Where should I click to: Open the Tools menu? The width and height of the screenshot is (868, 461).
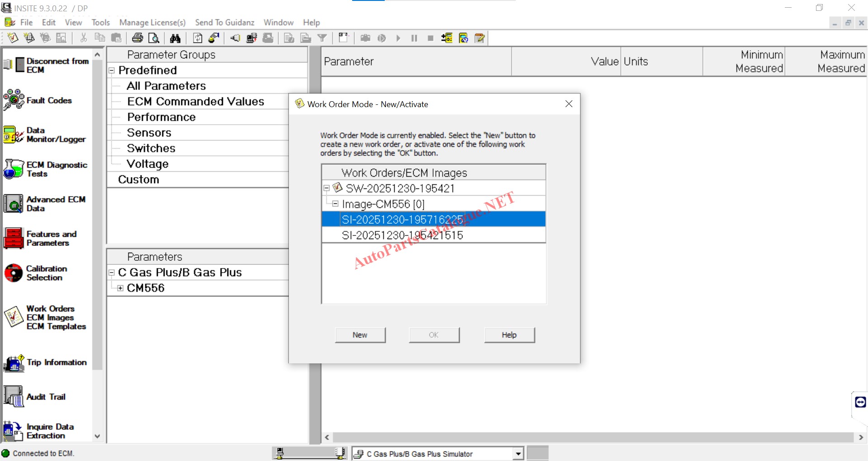(100, 23)
